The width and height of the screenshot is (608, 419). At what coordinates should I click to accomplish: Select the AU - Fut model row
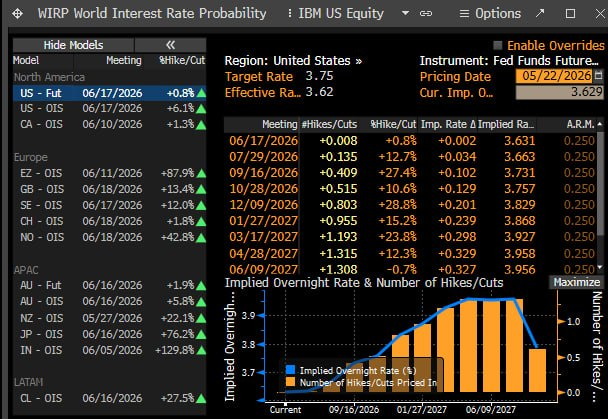pos(109,285)
